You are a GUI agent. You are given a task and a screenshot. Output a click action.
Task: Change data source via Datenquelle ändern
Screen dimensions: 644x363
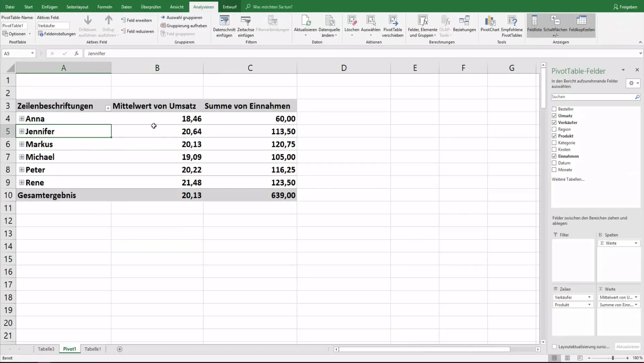(329, 26)
